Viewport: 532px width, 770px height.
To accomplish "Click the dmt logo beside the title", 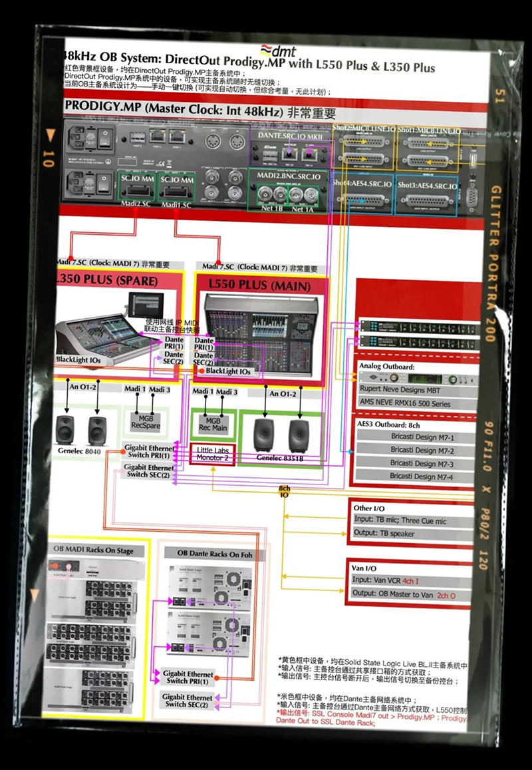I will click(x=279, y=50).
